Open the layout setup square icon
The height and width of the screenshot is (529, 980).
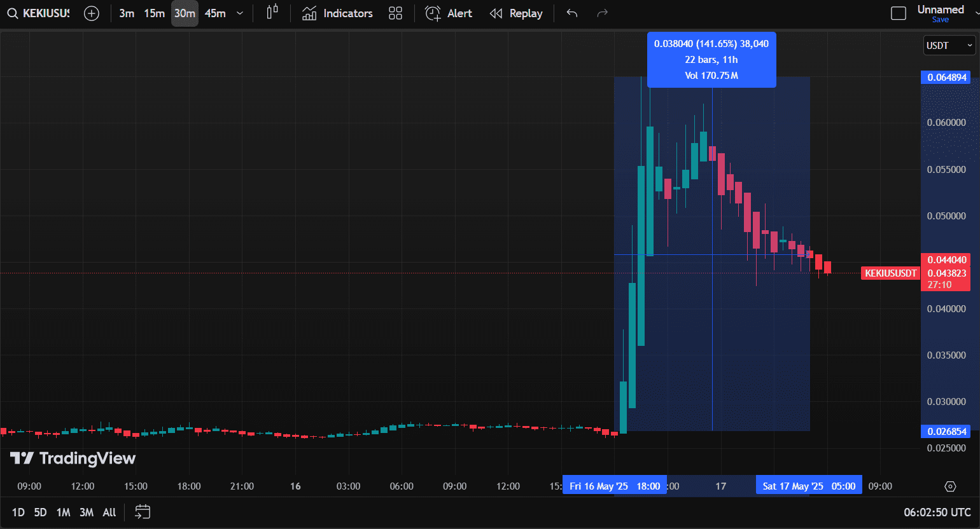point(899,13)
